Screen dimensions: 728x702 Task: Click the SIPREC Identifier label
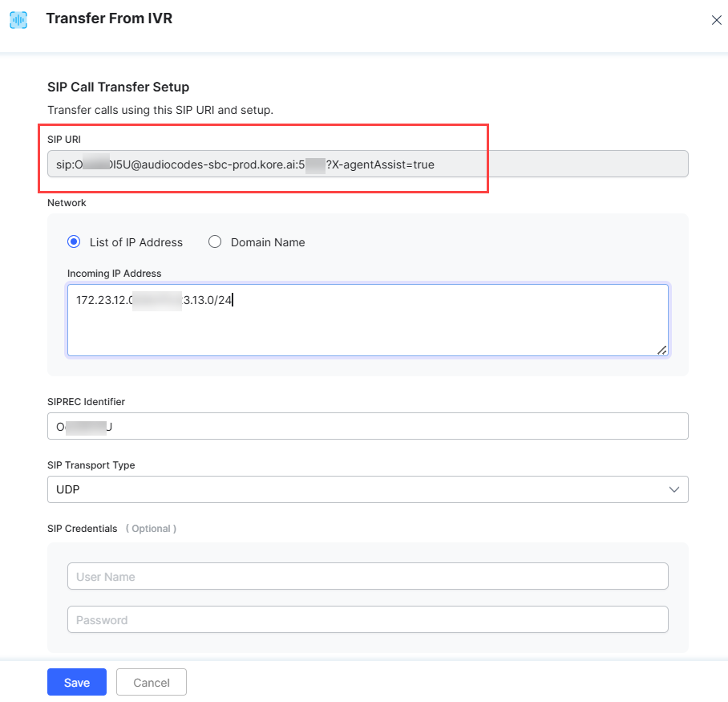[86, 401]
